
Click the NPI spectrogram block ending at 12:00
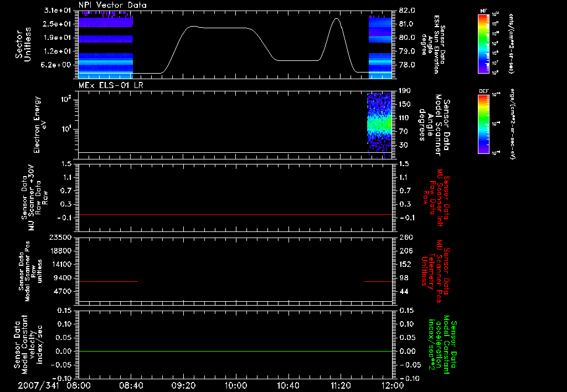[x=380, y=47]
